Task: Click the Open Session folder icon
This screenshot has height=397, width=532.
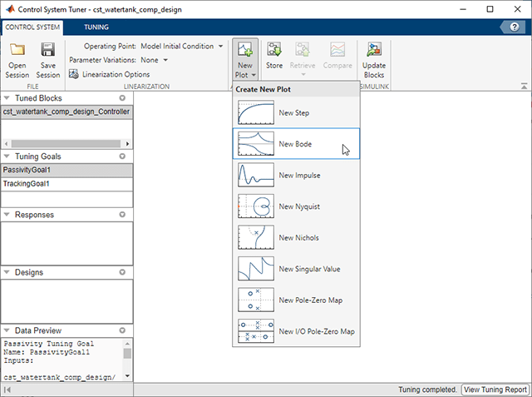Action: pyautogui.click(x=17, y=50)
